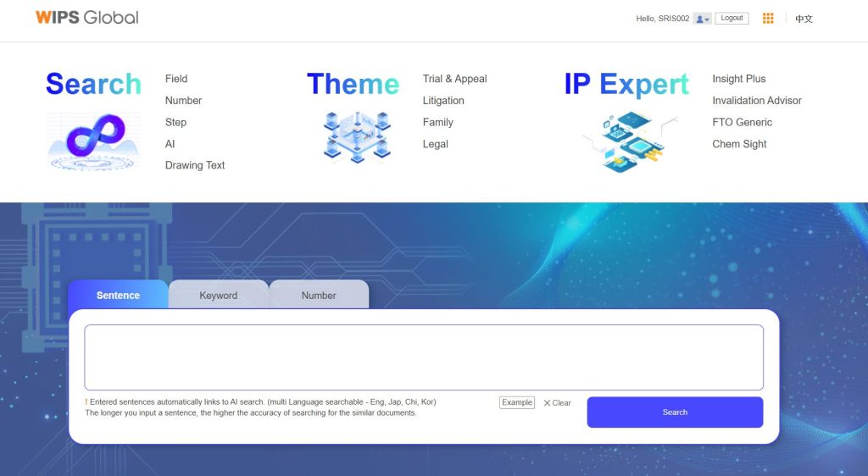This screenshot has height=476, width=868.
Task: Click the WIPS Global logo
Action: tap(86, 17)
